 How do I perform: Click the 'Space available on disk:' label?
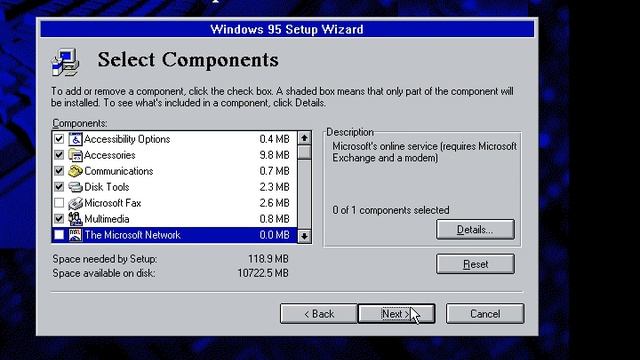tap(104, 273)
